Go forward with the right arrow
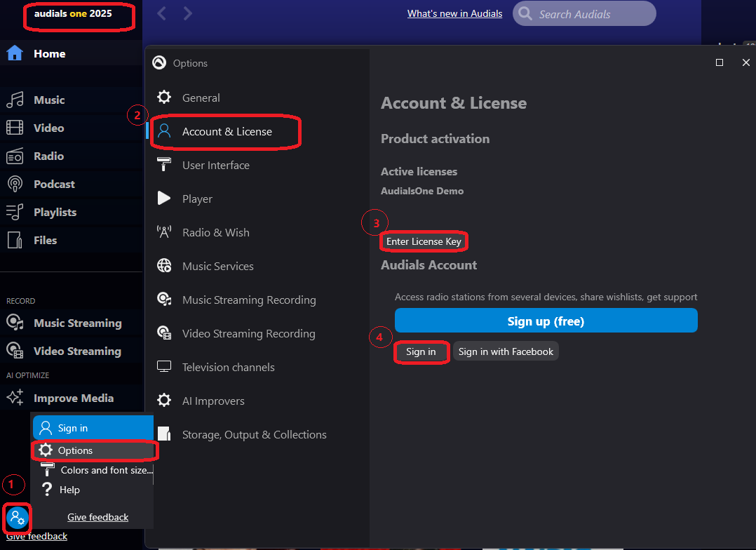The image size is (756, 550). click(187, 13)
